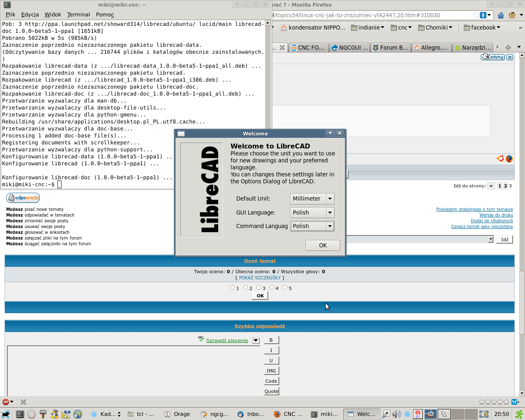Select rating radio button 5

[285, 288]
